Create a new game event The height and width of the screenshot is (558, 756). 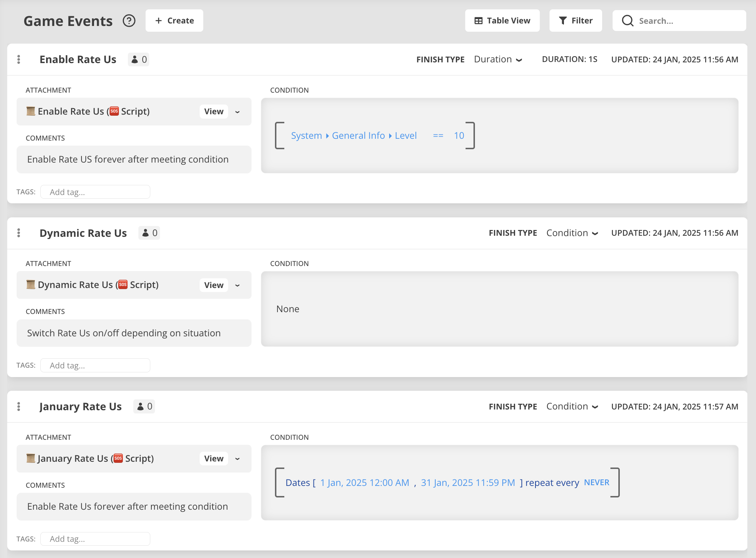point(174,21)
